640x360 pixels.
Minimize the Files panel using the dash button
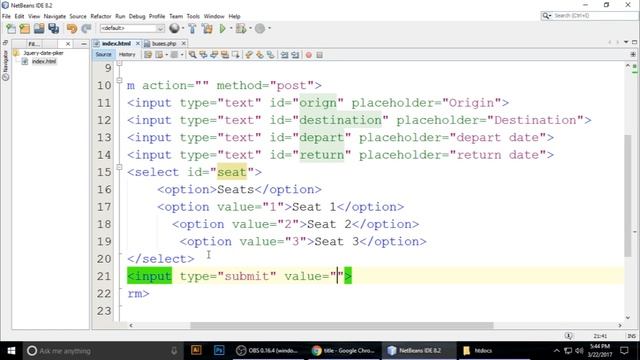click(84, 44)
